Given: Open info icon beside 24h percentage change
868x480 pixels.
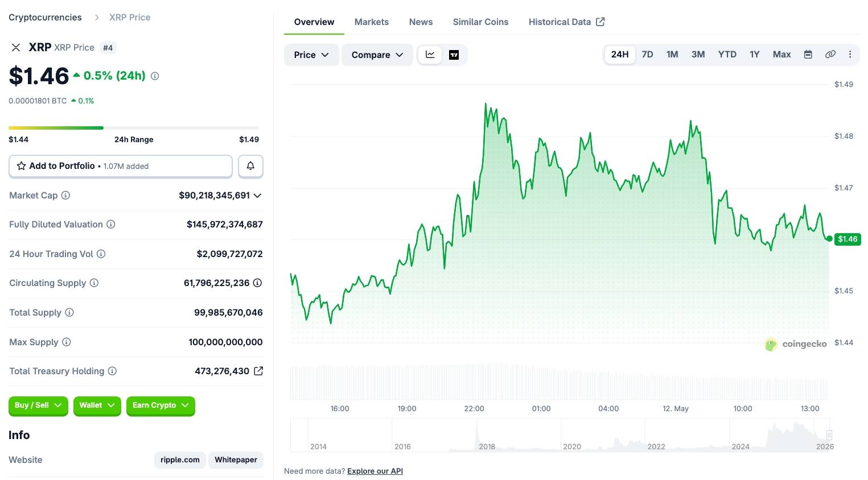Looking at the screenshot, I should (155, 76).
